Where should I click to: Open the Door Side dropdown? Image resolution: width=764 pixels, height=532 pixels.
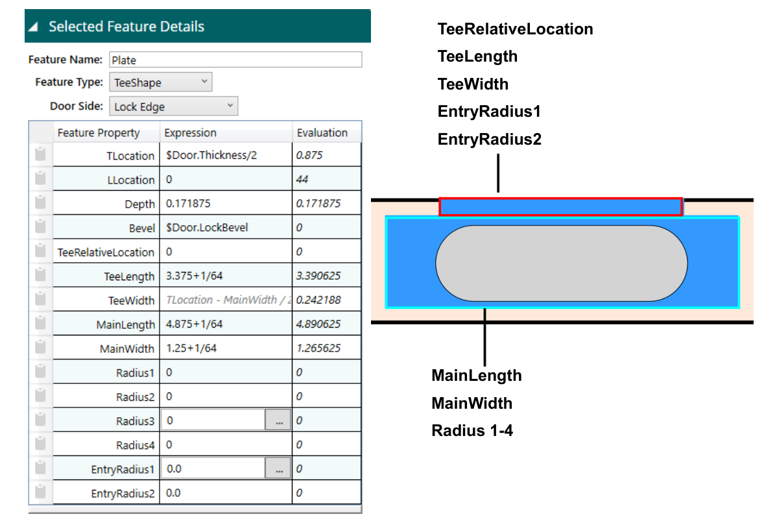173,106
